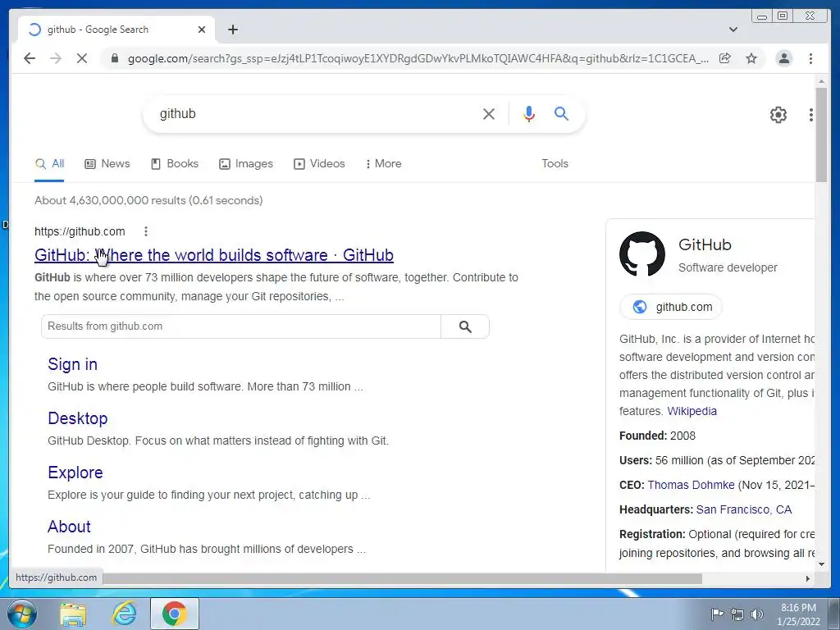
Task: Click the https://github.com result URL
Action: point(80,231)
